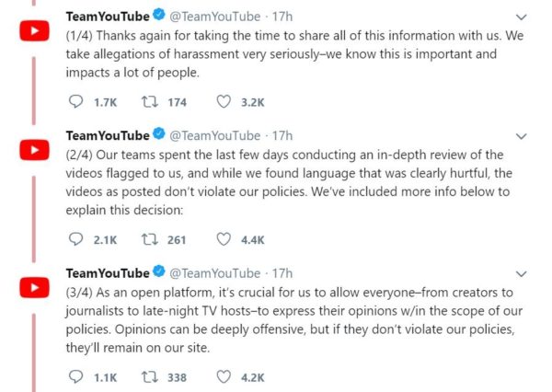Expand the (2/4) tweet options chevron
This screenshot has width=552, height=392.
coord(522,136)
